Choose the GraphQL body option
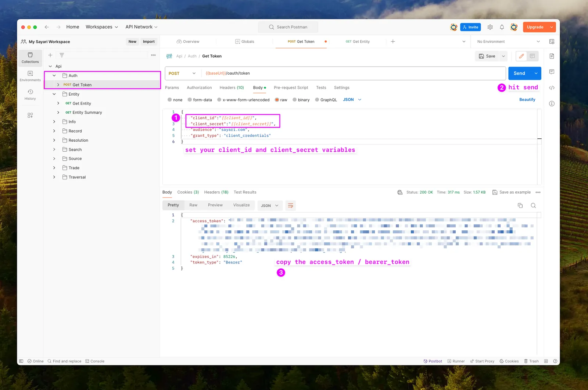Screen dimensions: 588x390 click(x=326, y=100)
